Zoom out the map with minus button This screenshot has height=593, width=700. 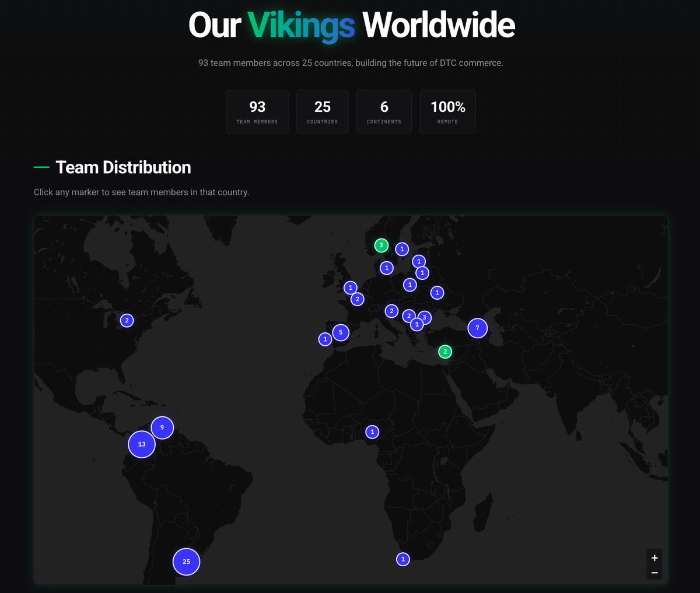pos(654,573)
